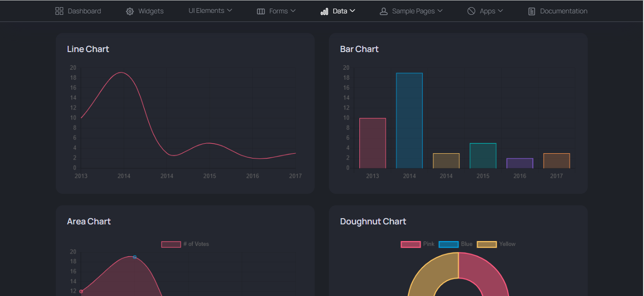Expand the UI Elements dropdown chevron
Screen dimensions: 644x296
tap(229, 11)
